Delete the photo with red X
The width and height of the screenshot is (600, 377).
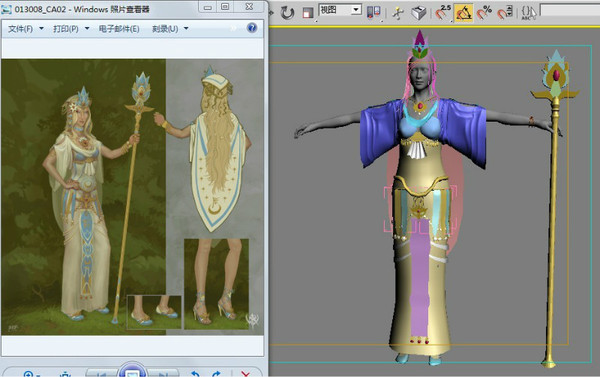[x=246, y=374]
